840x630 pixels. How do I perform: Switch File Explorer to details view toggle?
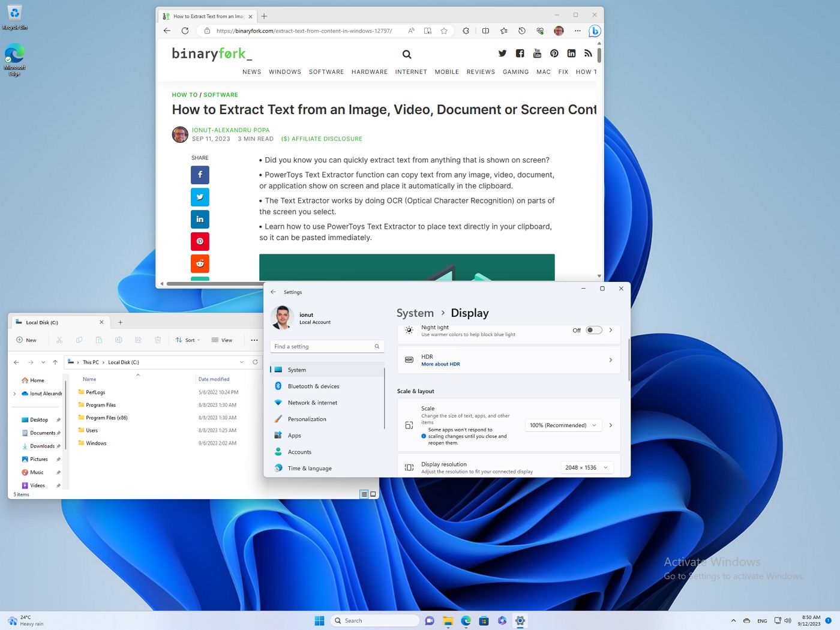(x=364, y=494)
